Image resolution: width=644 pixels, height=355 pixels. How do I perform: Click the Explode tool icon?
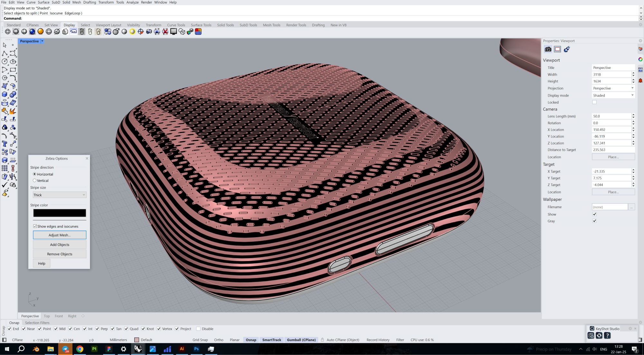(x=13, y=111)
